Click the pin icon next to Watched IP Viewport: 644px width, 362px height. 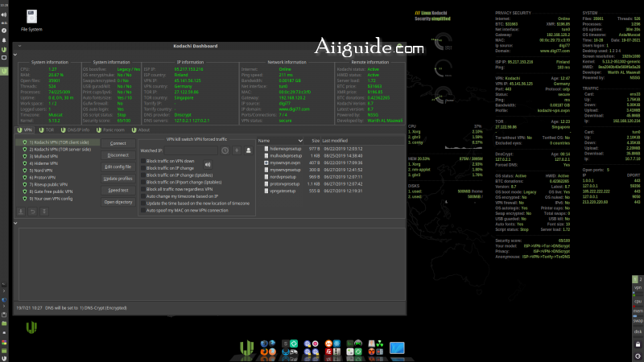point(237,150)
